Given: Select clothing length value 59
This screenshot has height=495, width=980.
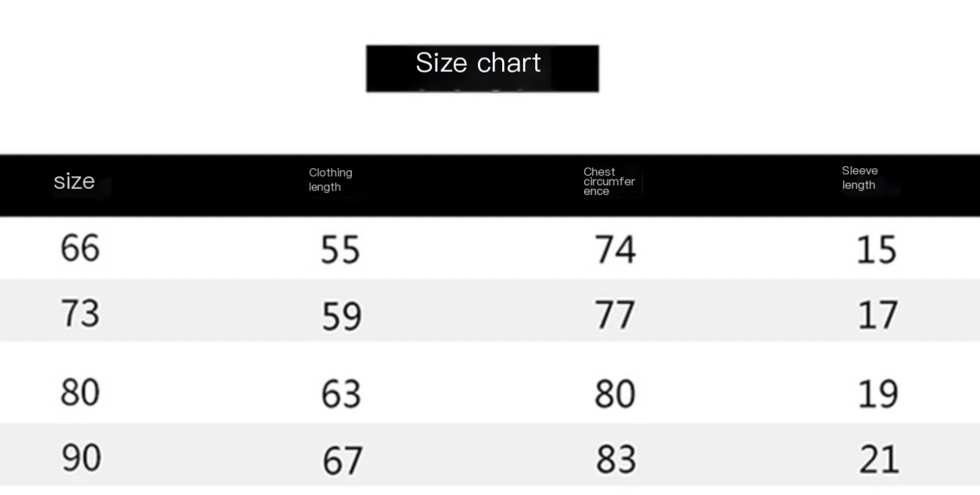Looking at the screenshot, I should [x=341, y=316].
